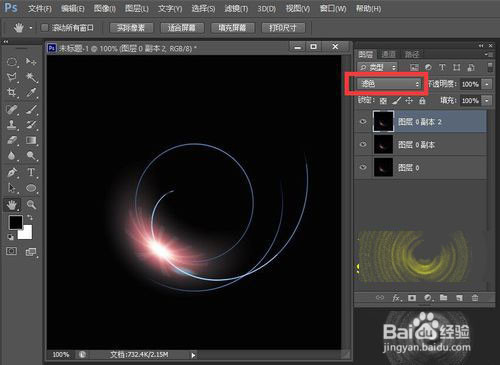The height and width of the screenshot is (365, 500).
Task: Open the 文件(F) menu
Action: 40,9
